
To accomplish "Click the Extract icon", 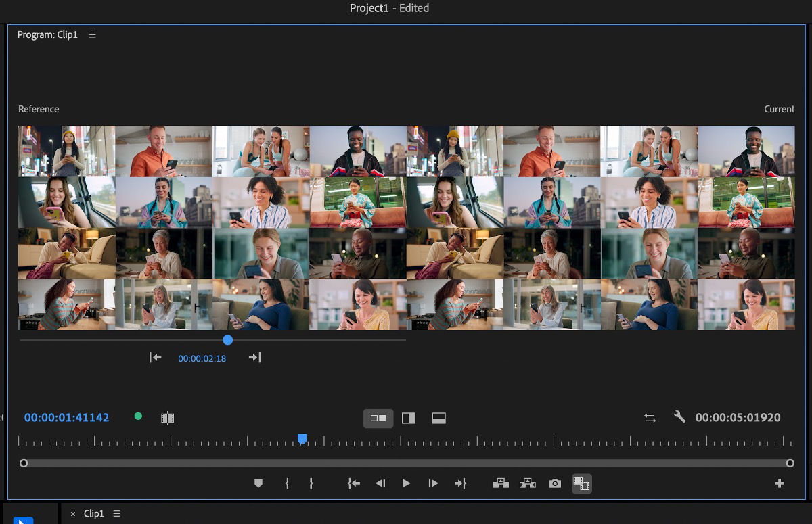I will click(527, 483).
